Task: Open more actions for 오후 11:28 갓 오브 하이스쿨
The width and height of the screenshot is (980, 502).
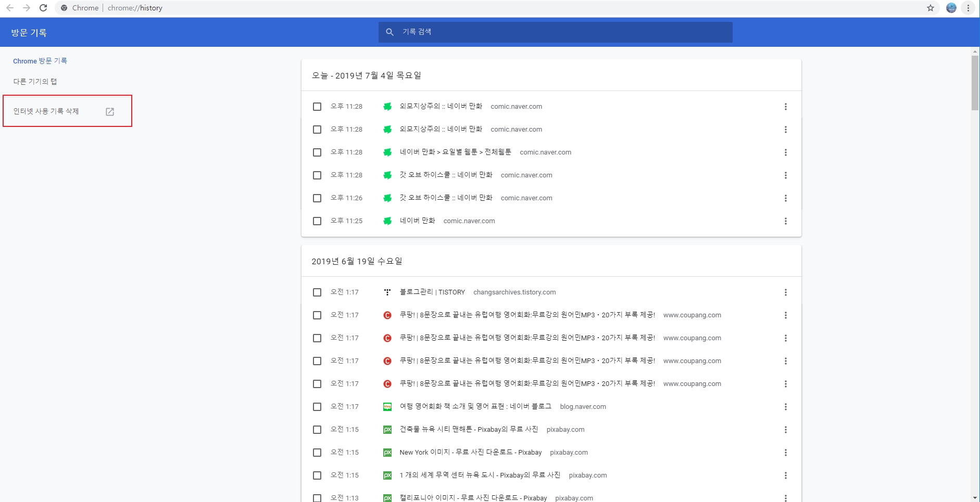Action: pos(786,175)
